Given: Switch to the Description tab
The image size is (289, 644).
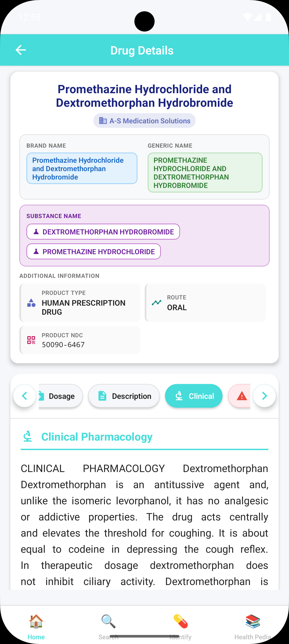Looking at the screenshot, I should 124,396.
